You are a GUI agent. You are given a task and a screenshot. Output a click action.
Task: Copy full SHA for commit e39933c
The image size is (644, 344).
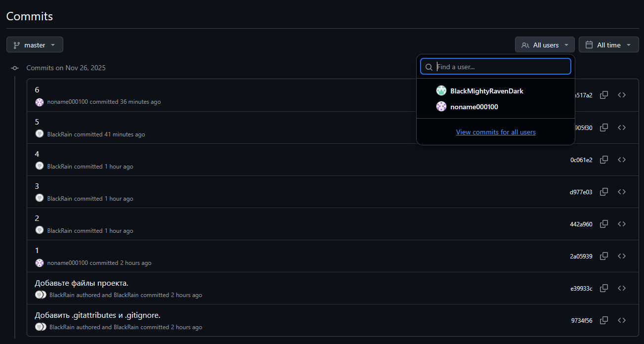[603, 288]
